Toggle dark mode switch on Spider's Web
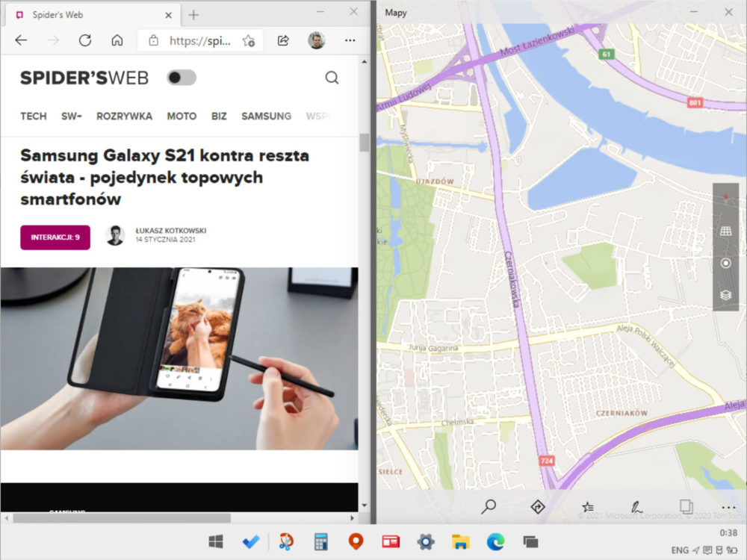 coord(182,78)
